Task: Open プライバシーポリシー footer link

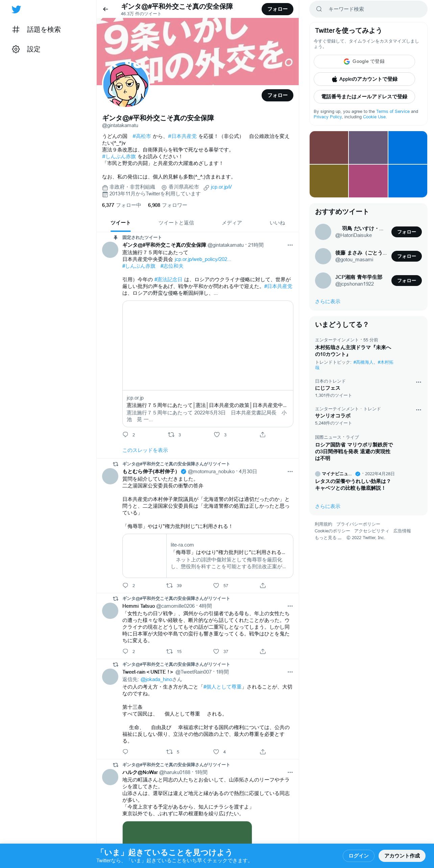Action: (x=358, y=524)
